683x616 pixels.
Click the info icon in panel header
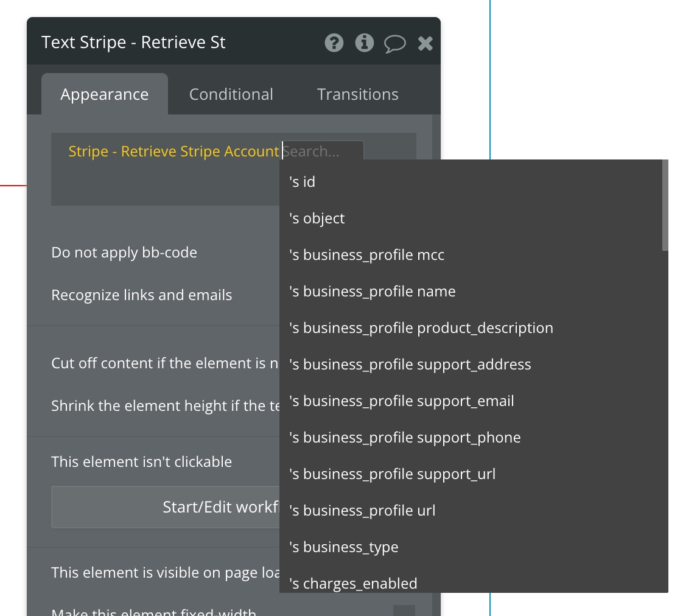(364, 43)
